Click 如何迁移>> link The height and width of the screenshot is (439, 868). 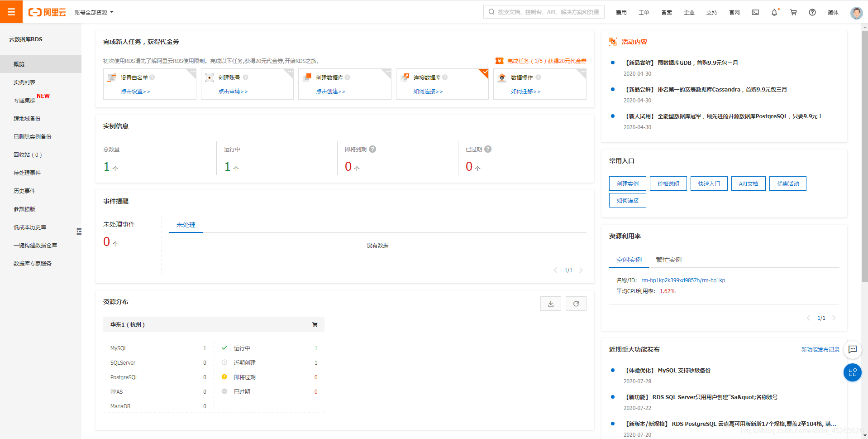click(525, 92)
